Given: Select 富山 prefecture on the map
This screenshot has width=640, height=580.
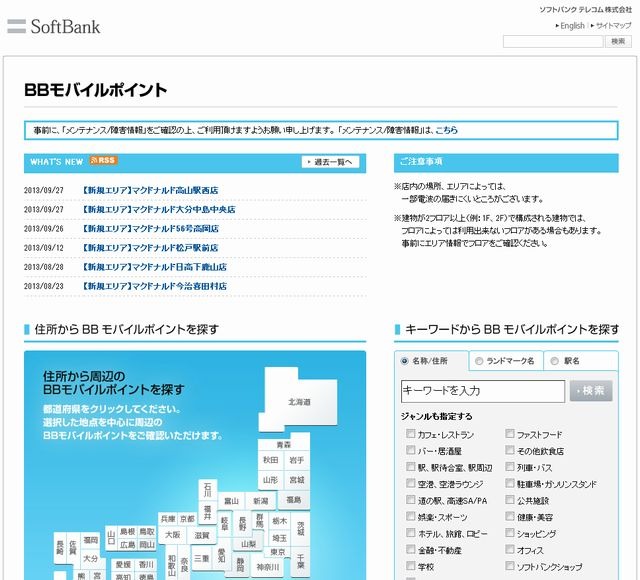Looking at the screenshot, I should [x=231, y=501].
